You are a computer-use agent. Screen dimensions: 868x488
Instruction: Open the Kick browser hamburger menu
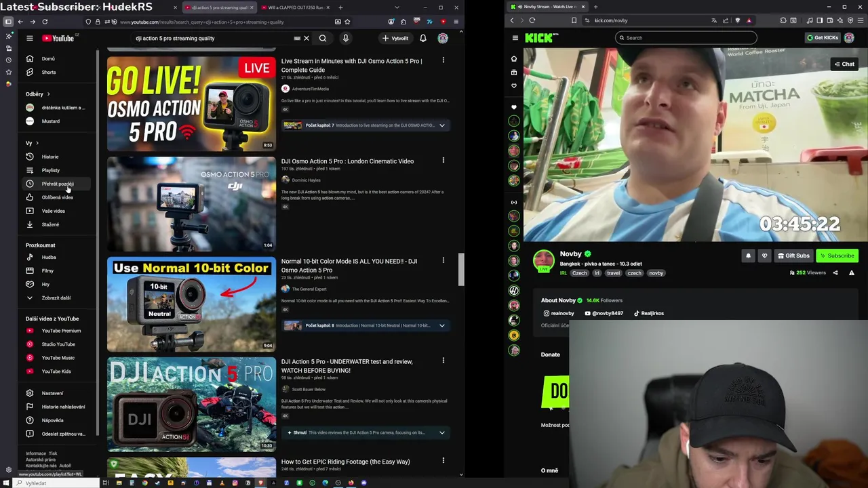click(x=862, y=20)
